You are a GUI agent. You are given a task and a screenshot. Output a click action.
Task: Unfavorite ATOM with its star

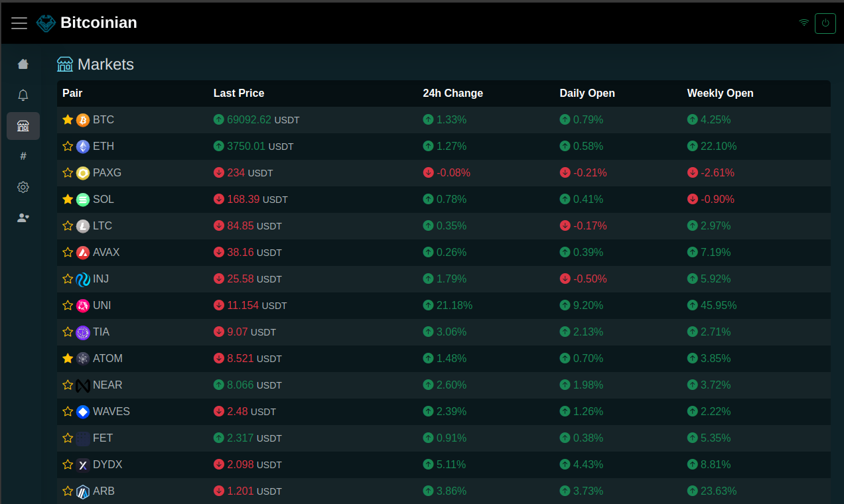tap(68, 358)
